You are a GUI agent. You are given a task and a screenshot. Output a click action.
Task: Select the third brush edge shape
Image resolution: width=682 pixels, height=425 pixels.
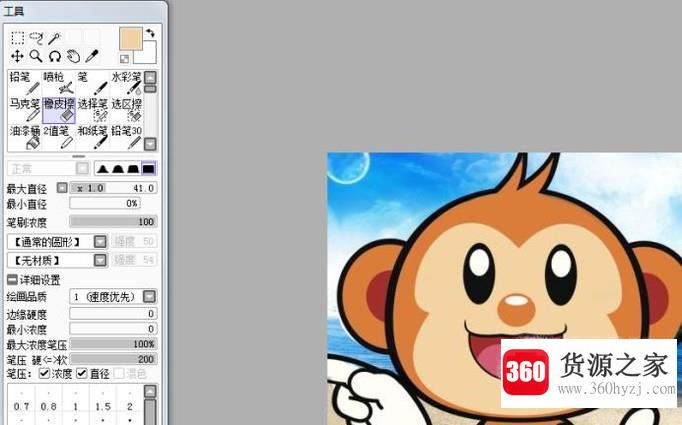pyautogui.click(x=133, y=168)
